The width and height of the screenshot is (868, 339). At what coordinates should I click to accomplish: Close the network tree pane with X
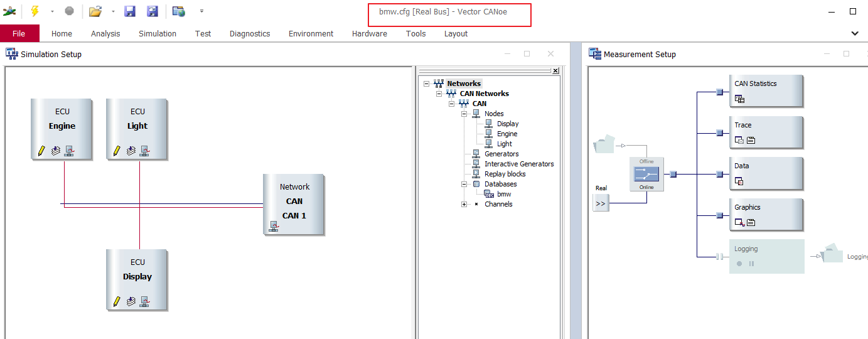pyautogui.click(x=555, y=71)
